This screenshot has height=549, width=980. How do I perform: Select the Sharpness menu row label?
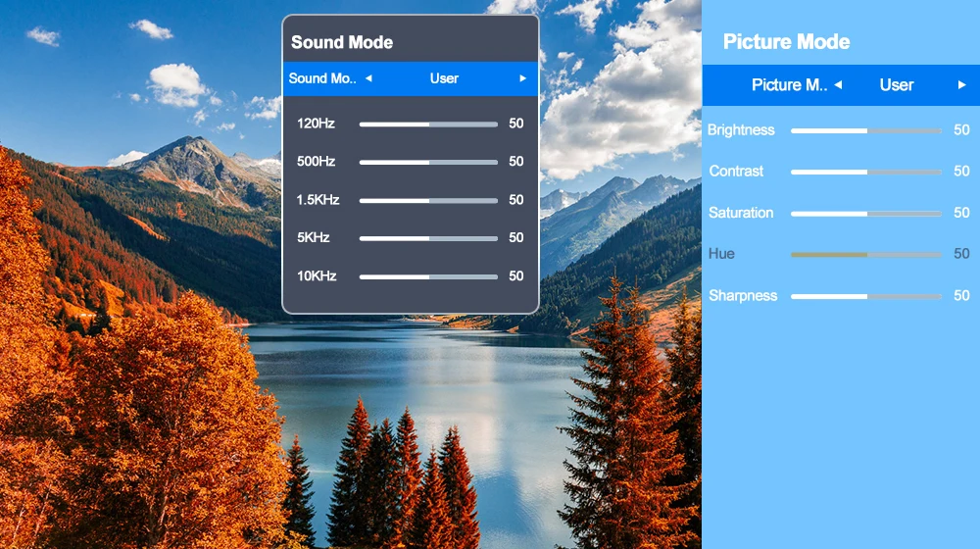[743, 296]
